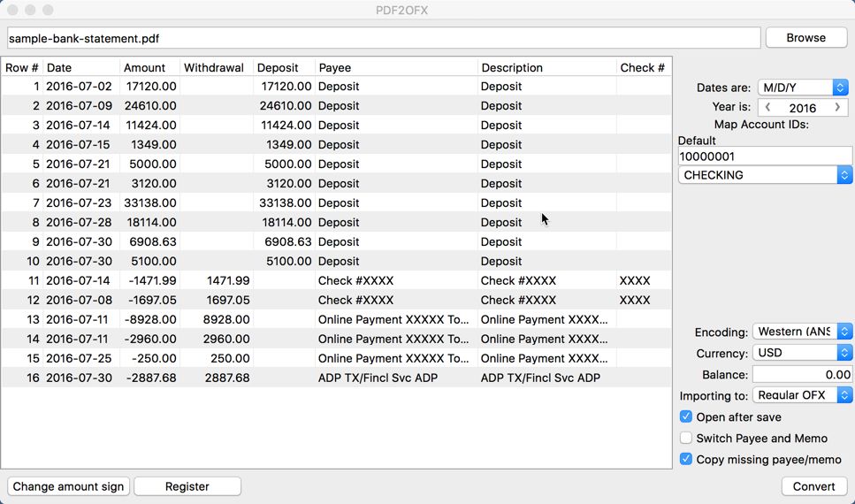This screenshot has height=504, width=855.
Task: Click Description Deposit in row 1
Action: click(x=501, y=86)
